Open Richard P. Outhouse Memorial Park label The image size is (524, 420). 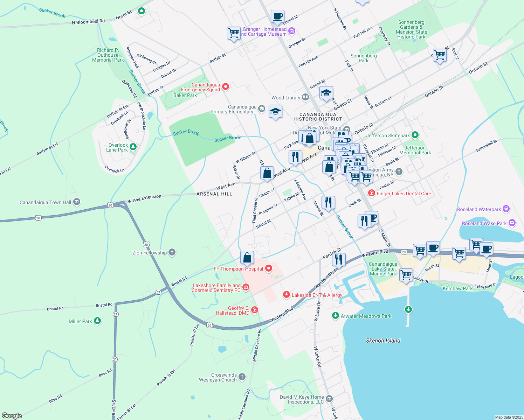(x=108, y=55)
